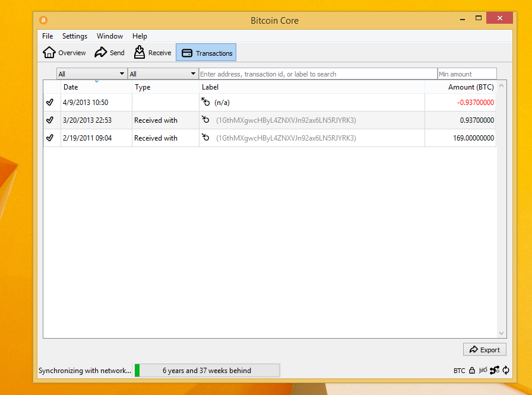Click the confirmation checkmark beside the 169 BTC transaction
The image size is (532, 395).
51,138
